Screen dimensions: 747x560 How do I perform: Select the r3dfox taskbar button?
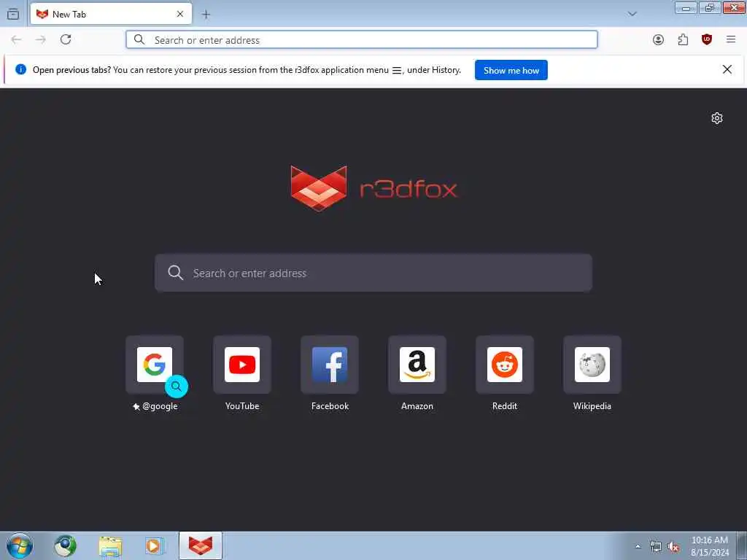click(201, 545)
